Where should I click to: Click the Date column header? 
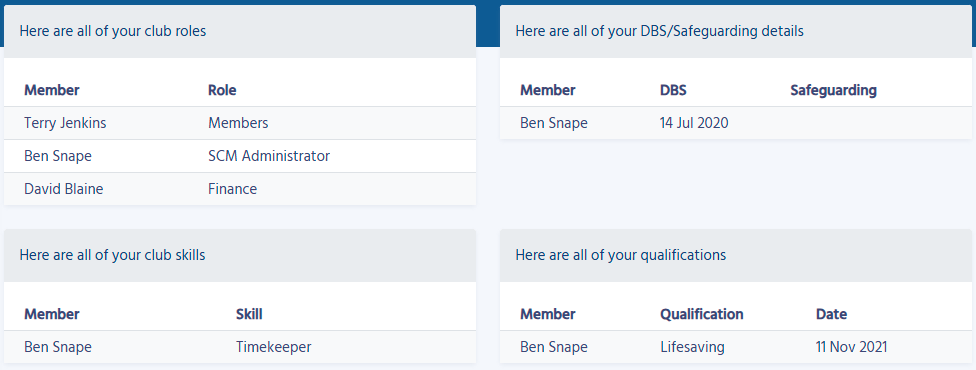point(832,314)
